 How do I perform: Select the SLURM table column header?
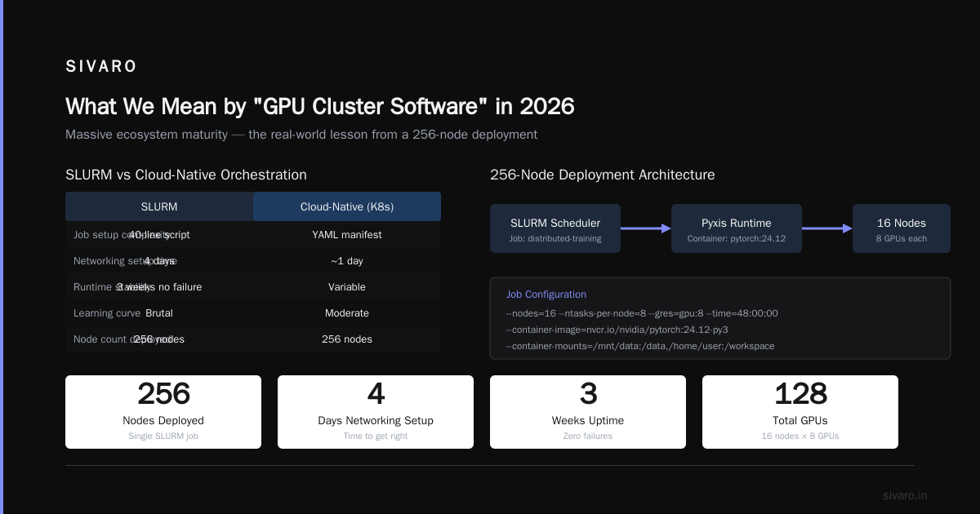pyautogui.click(x=159, y=206)
